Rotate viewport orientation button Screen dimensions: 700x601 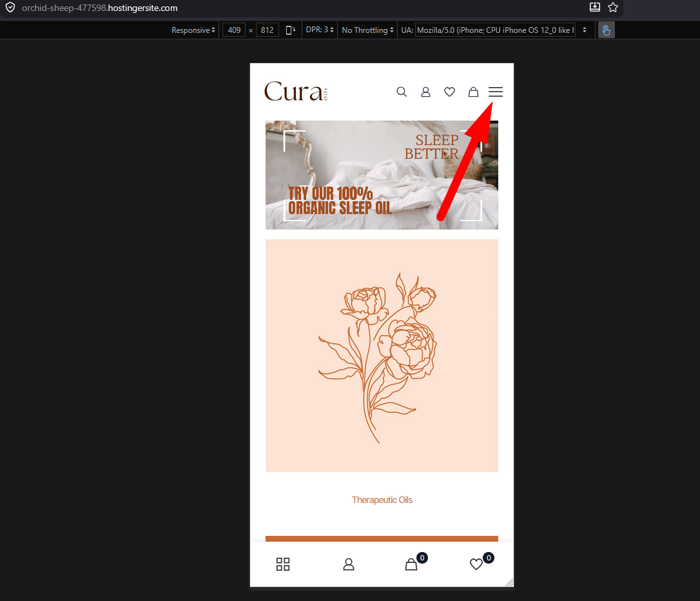[x=290, y=30]
